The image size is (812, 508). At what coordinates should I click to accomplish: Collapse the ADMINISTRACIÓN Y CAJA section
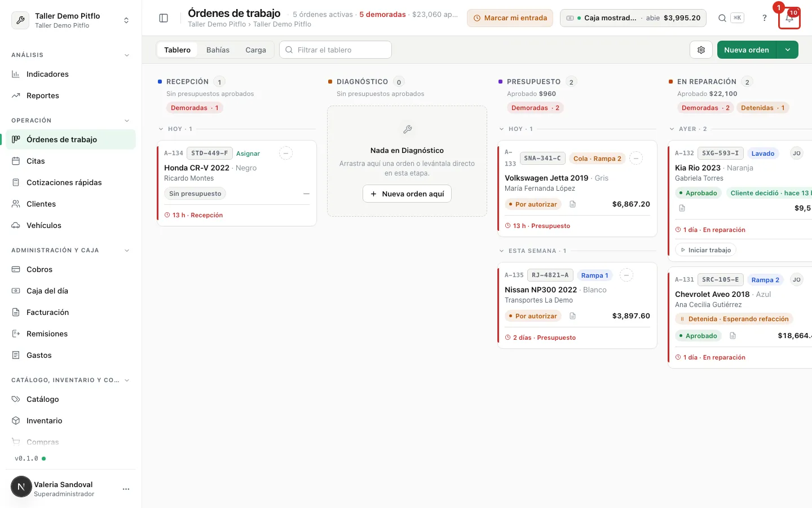click(127, 250)
